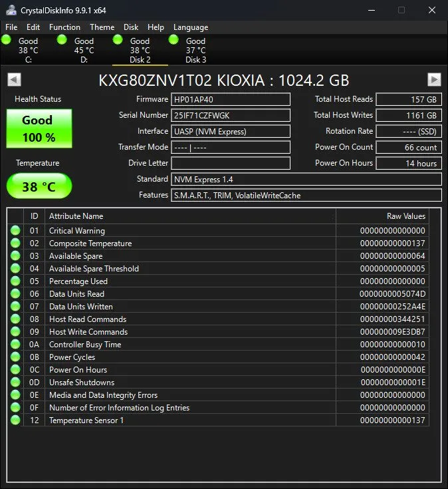Click Total Host Writes value 1161 GB
The image size is (448, 489).
point(409,115)
